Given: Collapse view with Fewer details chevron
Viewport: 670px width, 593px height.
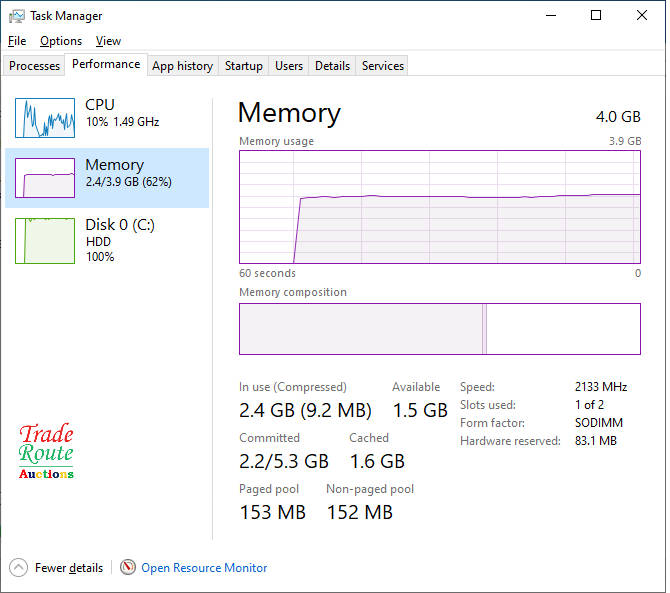Looking at the screenshot, I should tap(19, 567).
